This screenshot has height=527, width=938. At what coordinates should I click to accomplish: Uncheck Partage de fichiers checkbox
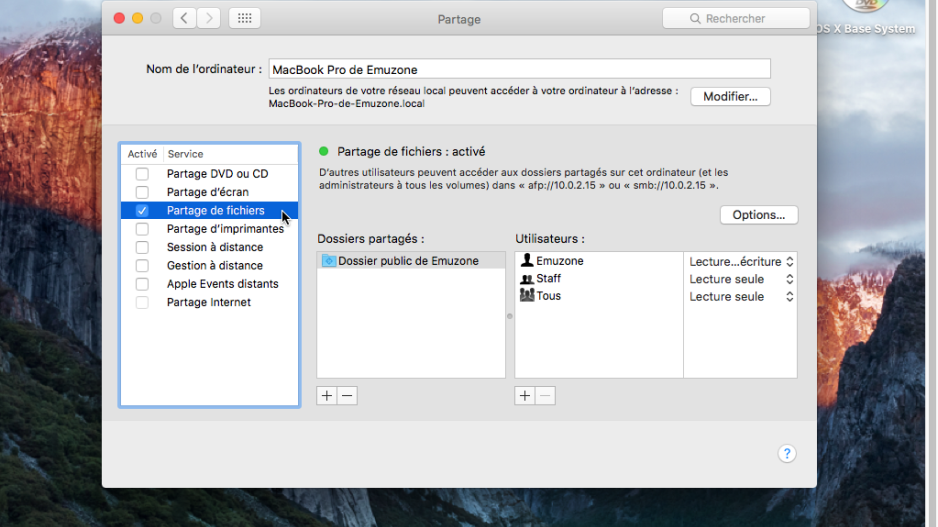pos(142,211)
